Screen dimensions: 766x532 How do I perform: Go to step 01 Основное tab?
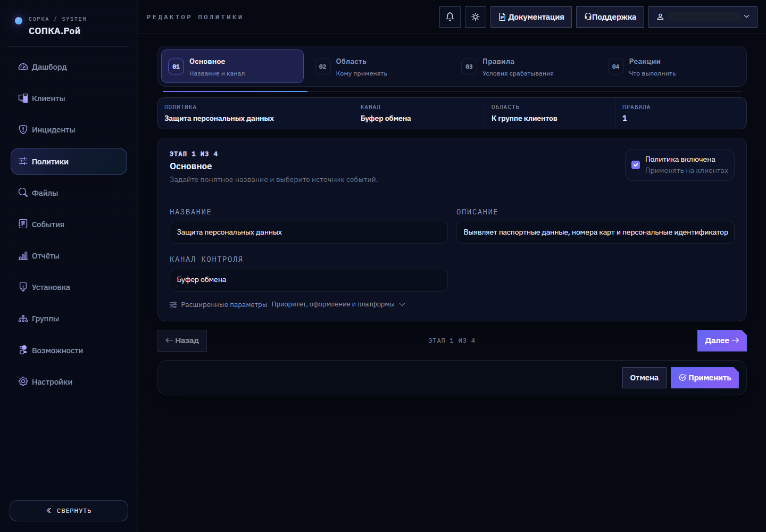(x=232, y=66)
